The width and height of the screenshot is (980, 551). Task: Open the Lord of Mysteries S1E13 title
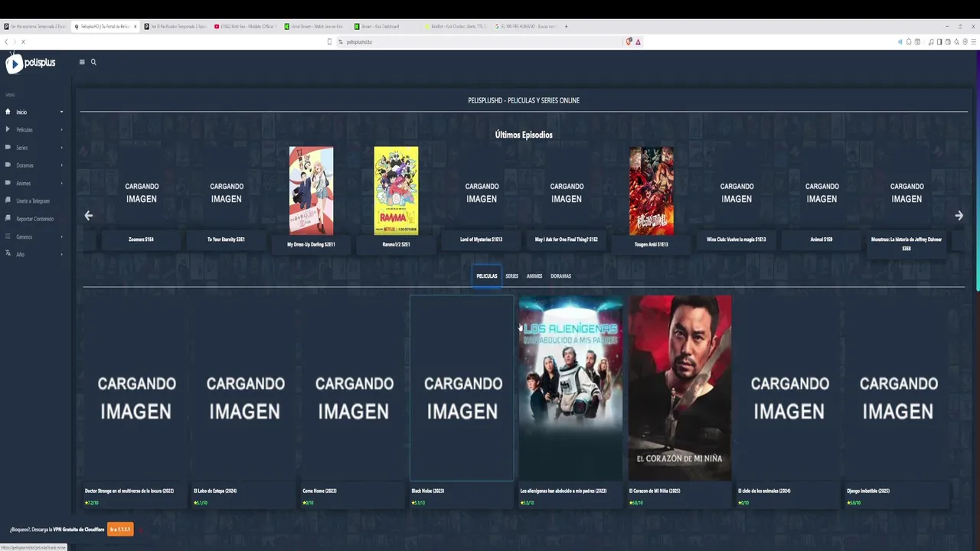coord(482,240)
